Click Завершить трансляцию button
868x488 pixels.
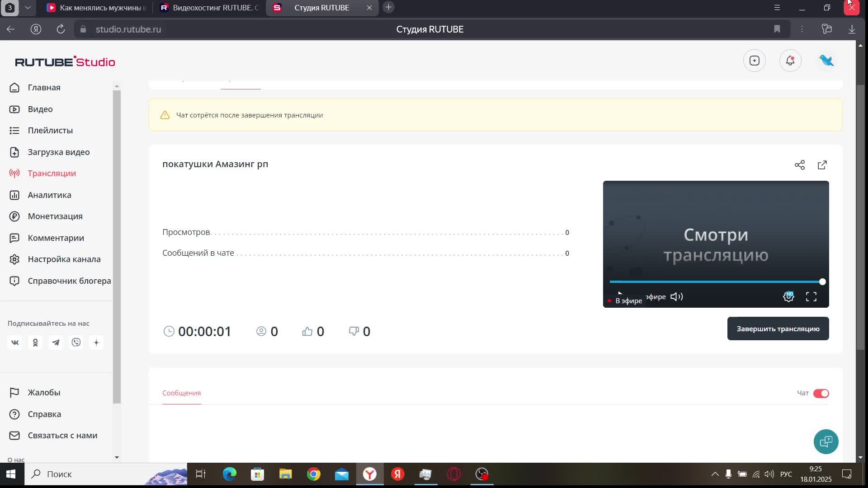coord(778,328)
